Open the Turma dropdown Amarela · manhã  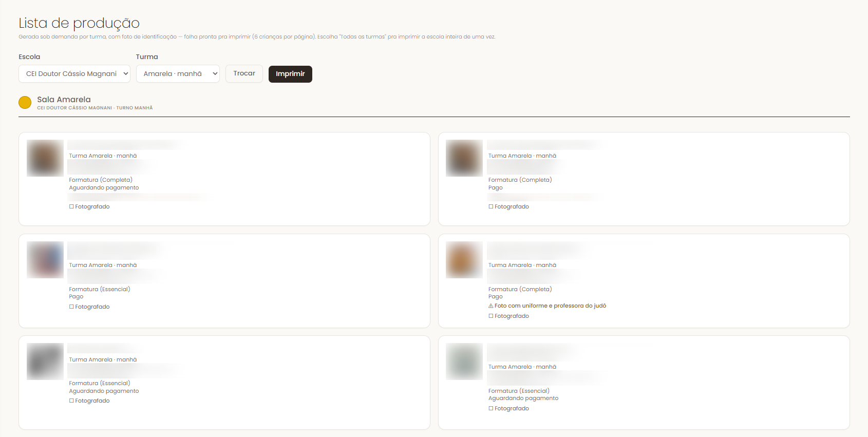(178, 74)
